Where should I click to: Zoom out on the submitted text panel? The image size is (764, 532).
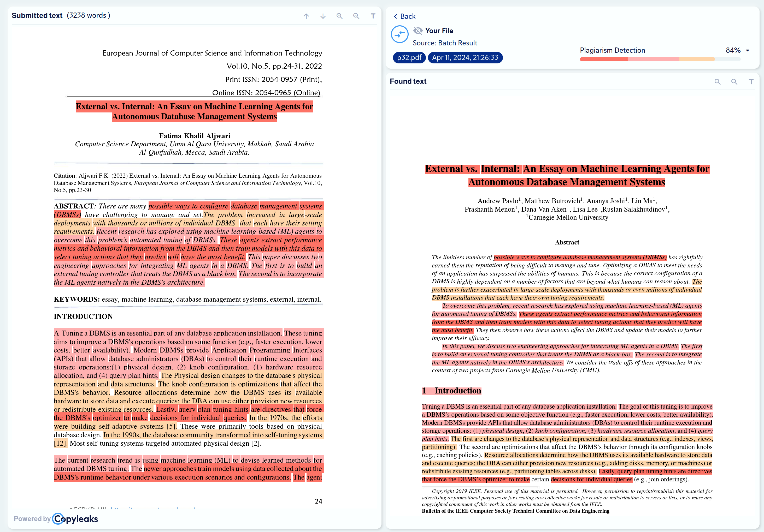point(356,16)
